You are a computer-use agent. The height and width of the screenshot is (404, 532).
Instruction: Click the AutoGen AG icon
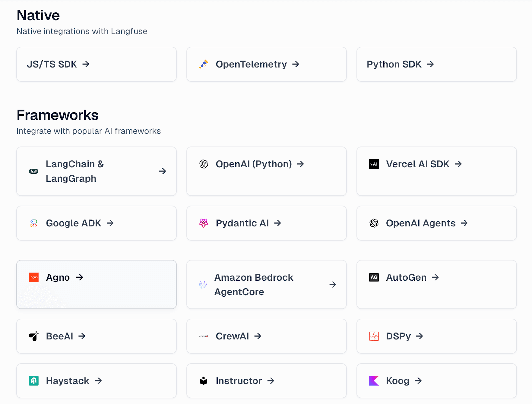tap(374, 277)
